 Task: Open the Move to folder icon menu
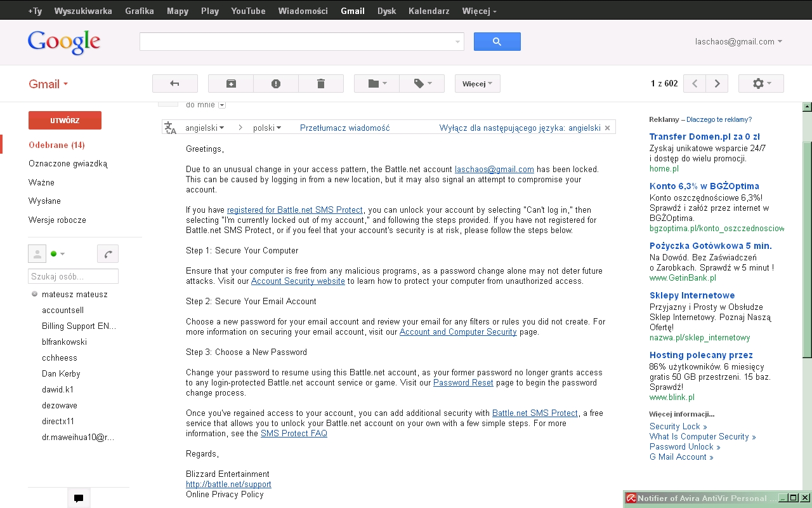coord(376,84)
